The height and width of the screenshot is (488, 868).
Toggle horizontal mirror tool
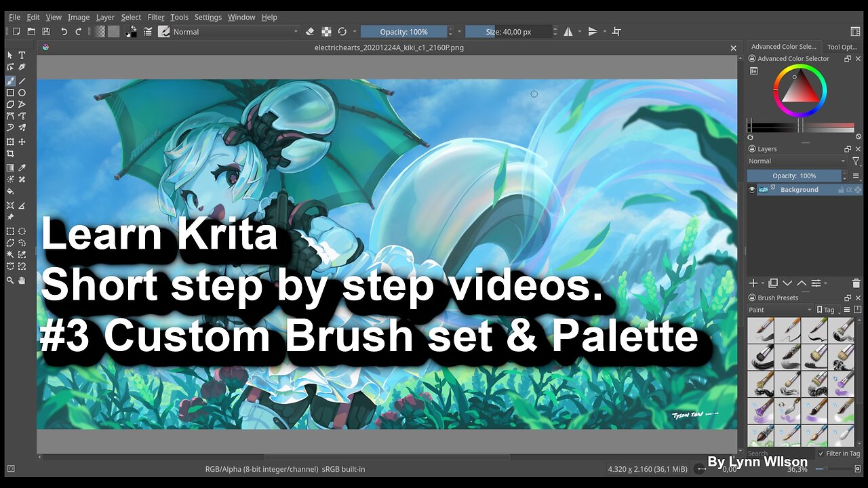[568, 31]
